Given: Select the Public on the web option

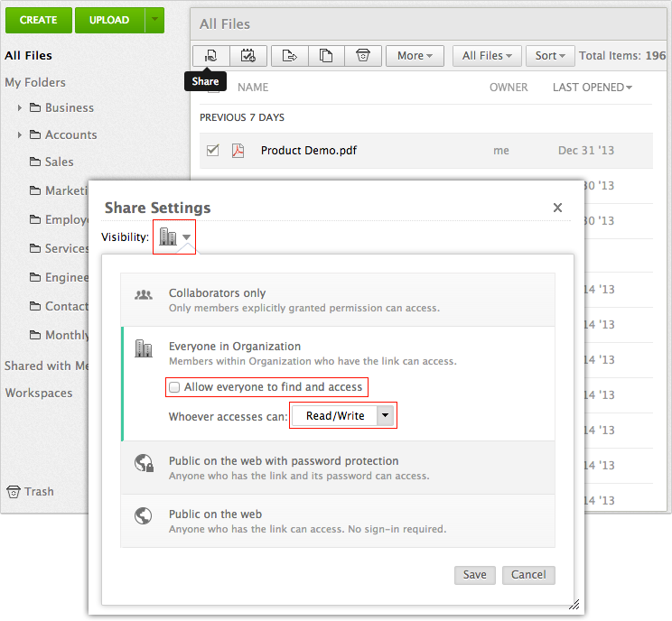Looking at the screenshot, I should pyautogui.click(x=338, y=521).
